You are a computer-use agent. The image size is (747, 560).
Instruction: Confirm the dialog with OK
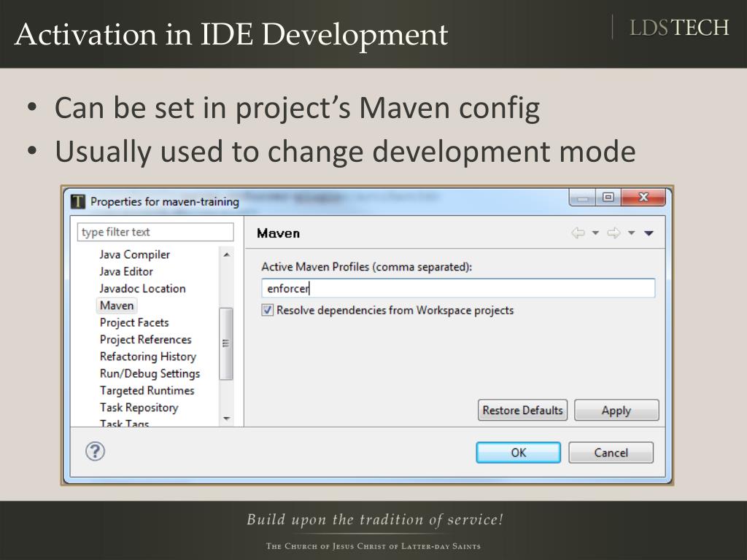coord(519,452)
